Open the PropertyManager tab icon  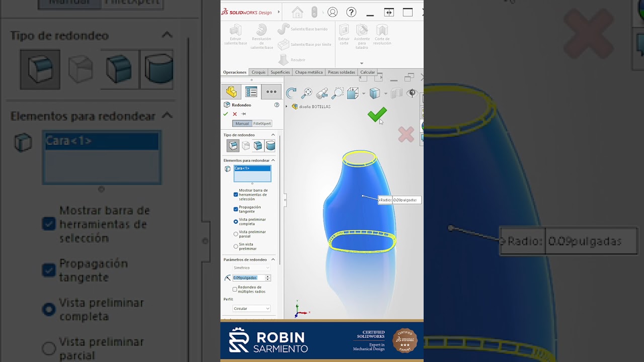pos(251,92)
